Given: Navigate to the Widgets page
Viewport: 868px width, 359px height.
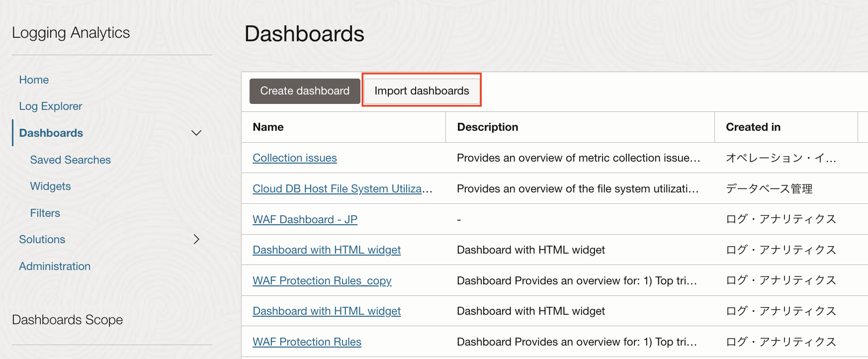Looking at the screenshot, I should (50, 186).
